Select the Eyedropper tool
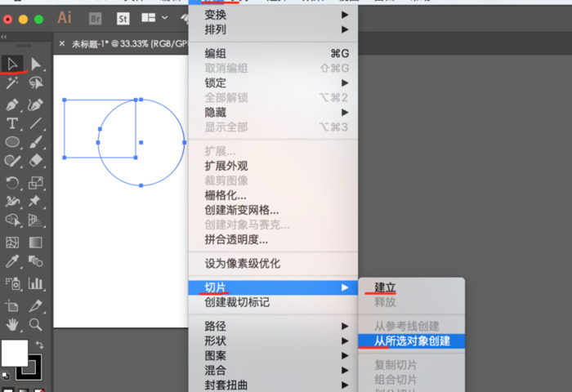572x392 pixels. pos(12,261)
